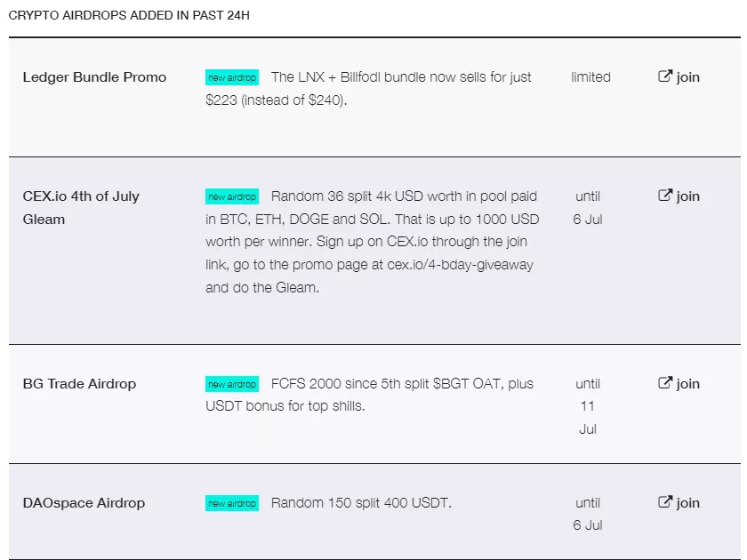The image size is (747, 560).
Task: Click new airdrop badge on DAOspace row
Action: pyautogui.click(x=231, y=503)
